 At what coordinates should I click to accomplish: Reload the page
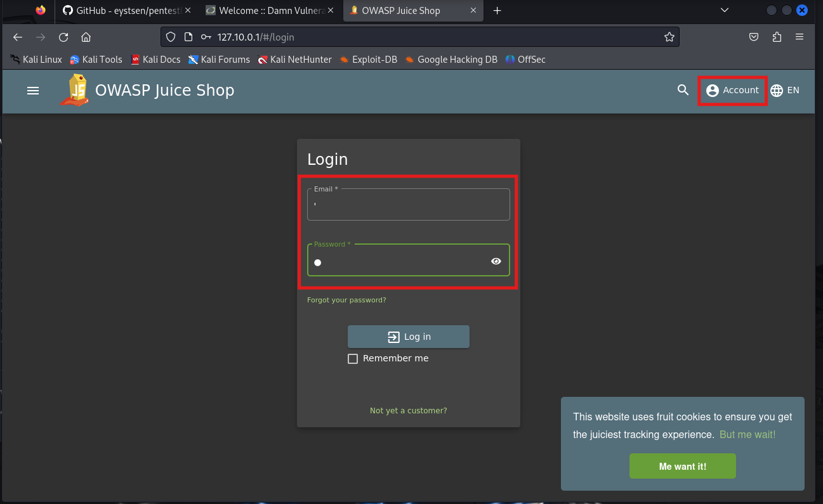63,37
